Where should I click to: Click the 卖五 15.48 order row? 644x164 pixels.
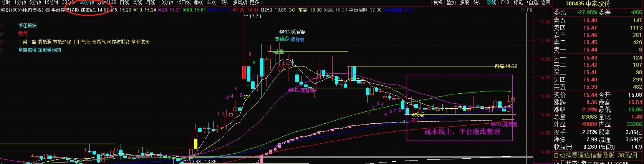(x=598, y=20)
